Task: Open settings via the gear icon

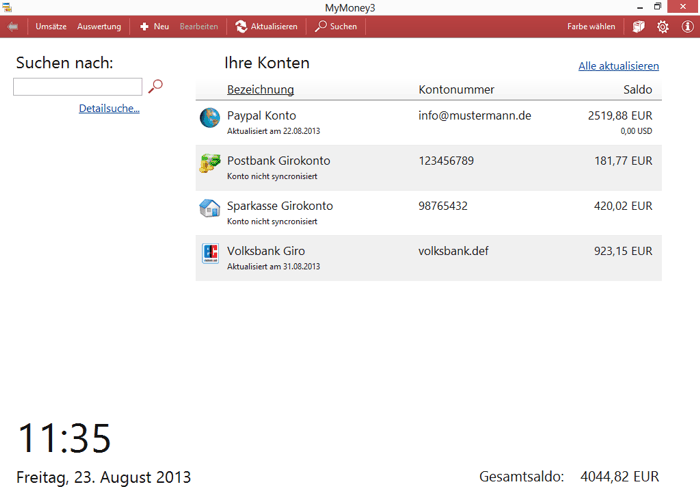Action: point(663,26)
